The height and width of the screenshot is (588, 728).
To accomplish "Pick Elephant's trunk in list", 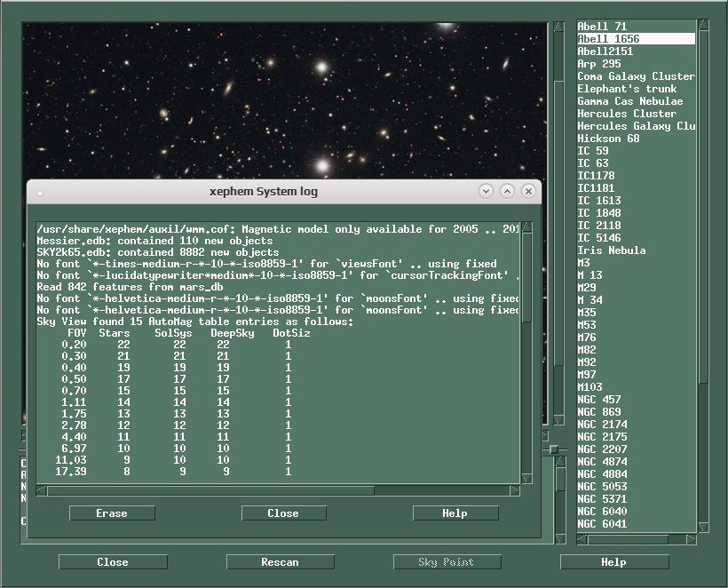I will [636, 89].
